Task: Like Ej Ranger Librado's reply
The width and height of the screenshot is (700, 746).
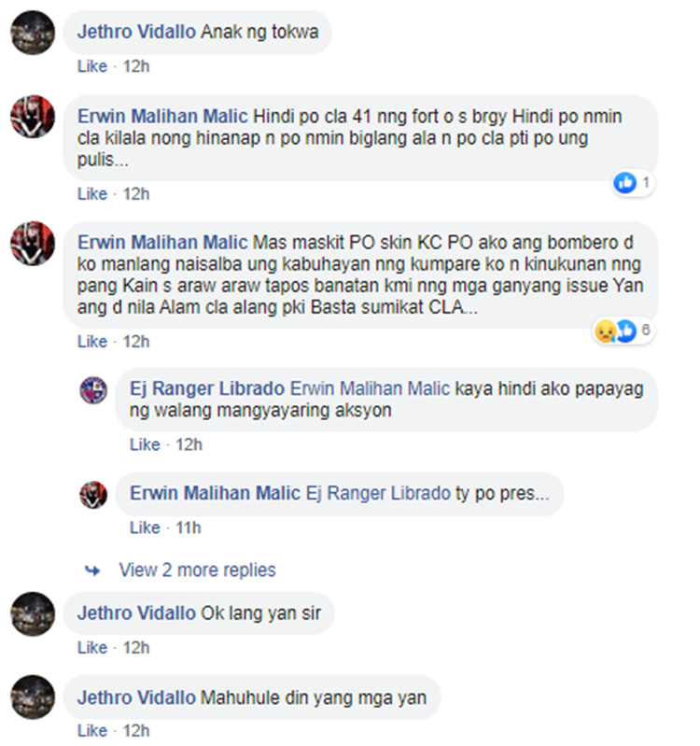Action: tap(145, 444)
